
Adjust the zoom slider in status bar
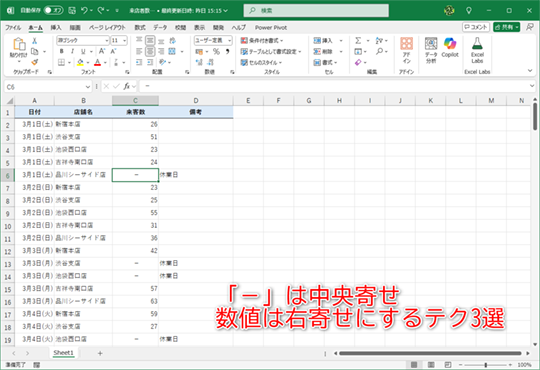[x=486, y=364]
